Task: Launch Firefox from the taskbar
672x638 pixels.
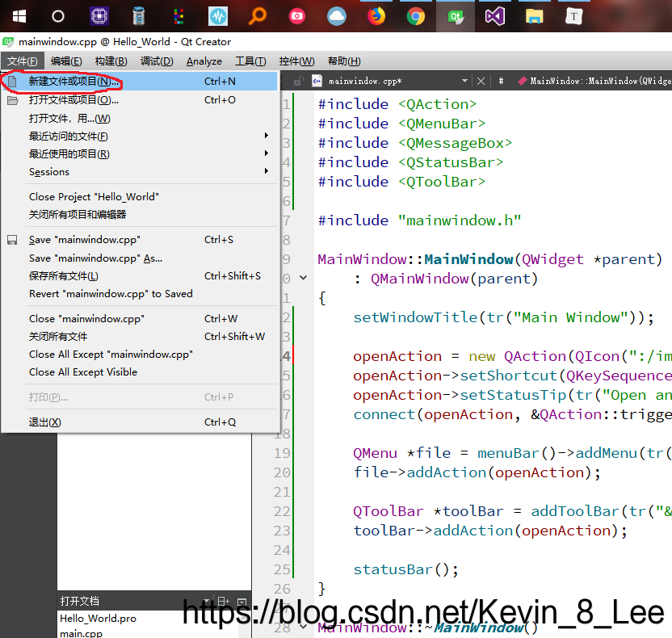Action: (376, 17)
